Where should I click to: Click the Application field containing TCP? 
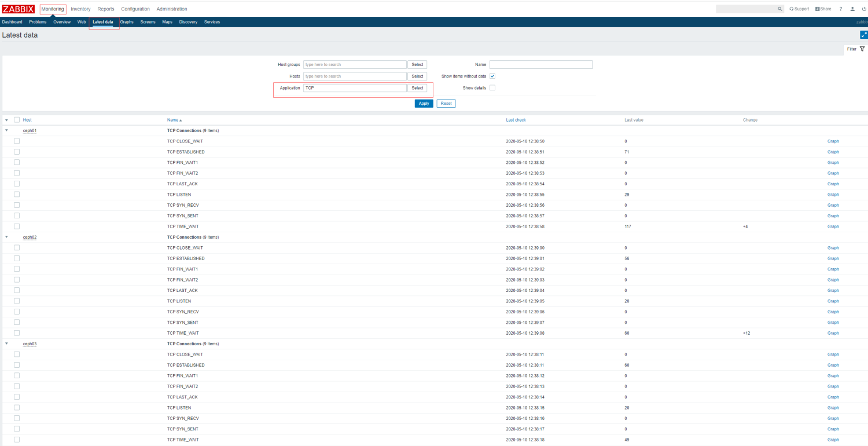pos(355,88)
